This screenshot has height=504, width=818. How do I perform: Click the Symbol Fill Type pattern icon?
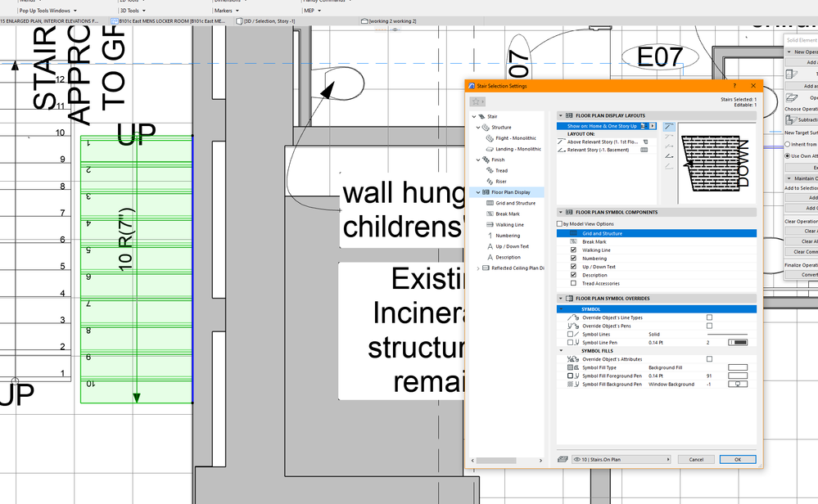point(573,367)
